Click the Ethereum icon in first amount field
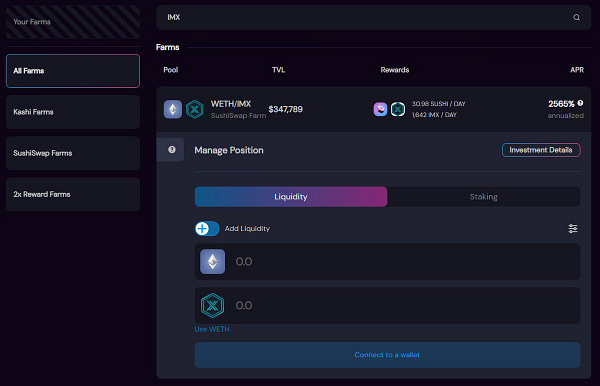Viewport: 600px width, 386px height. point(212,262)
